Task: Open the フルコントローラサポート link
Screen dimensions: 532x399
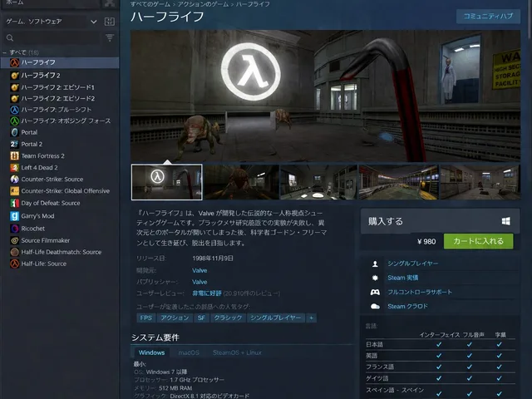Action: click(420, 292)
